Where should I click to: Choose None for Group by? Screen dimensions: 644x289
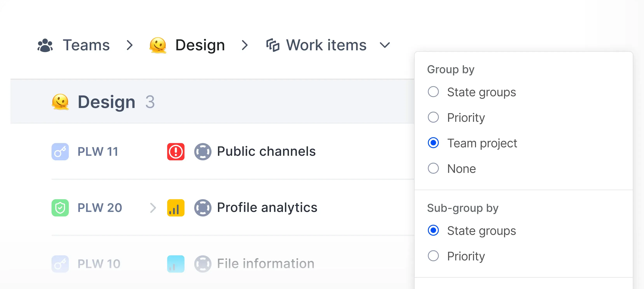coord(433,168)
